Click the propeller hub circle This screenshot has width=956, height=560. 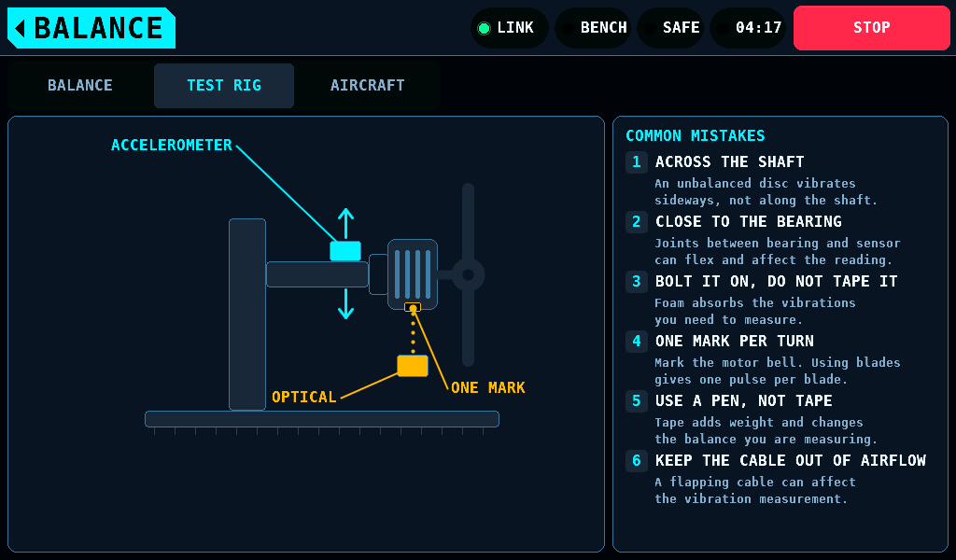point(468,274)
